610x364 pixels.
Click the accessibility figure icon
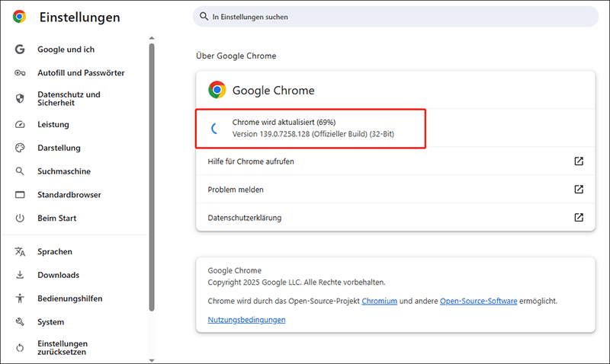(20, 299)
